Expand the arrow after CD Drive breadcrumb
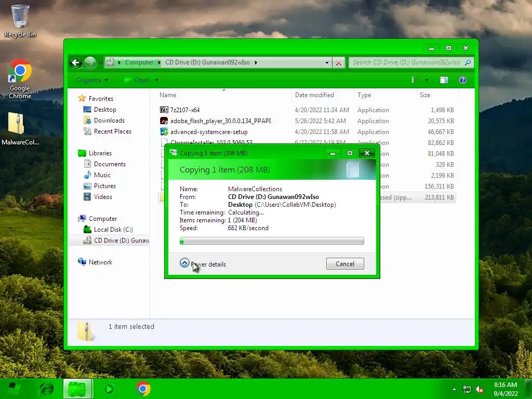The height and width of the screenshot is (399, 532). [256, 62]
